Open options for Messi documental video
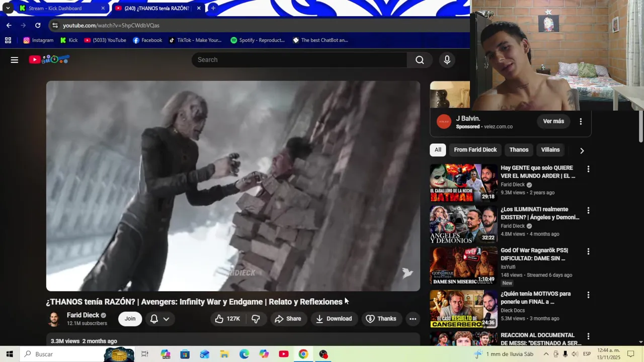This screenshot has width=644, height=362. (588, 336)
